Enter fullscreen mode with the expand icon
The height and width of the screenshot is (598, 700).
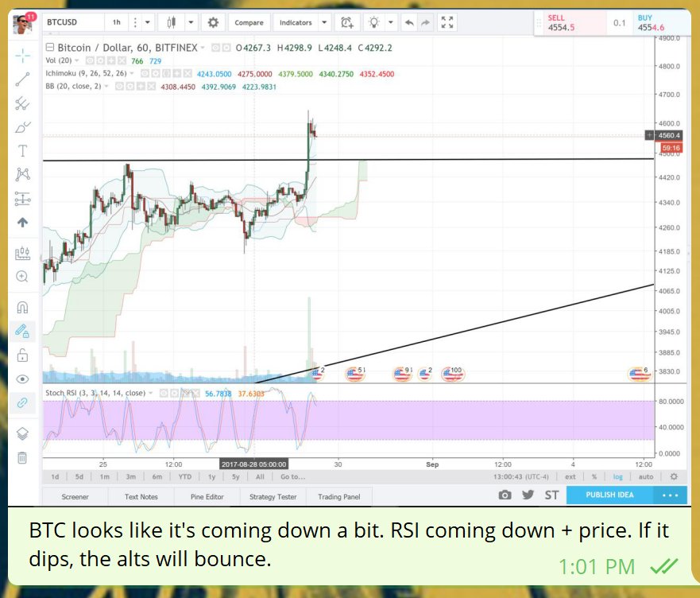(x=447, y=22)
